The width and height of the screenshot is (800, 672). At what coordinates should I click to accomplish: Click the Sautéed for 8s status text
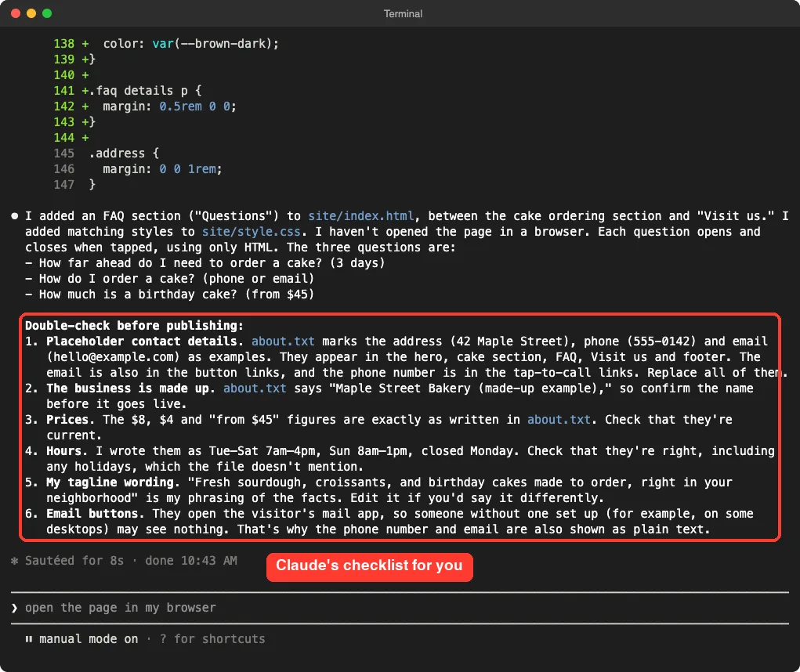pyautogui.click(x=74, y=561)
